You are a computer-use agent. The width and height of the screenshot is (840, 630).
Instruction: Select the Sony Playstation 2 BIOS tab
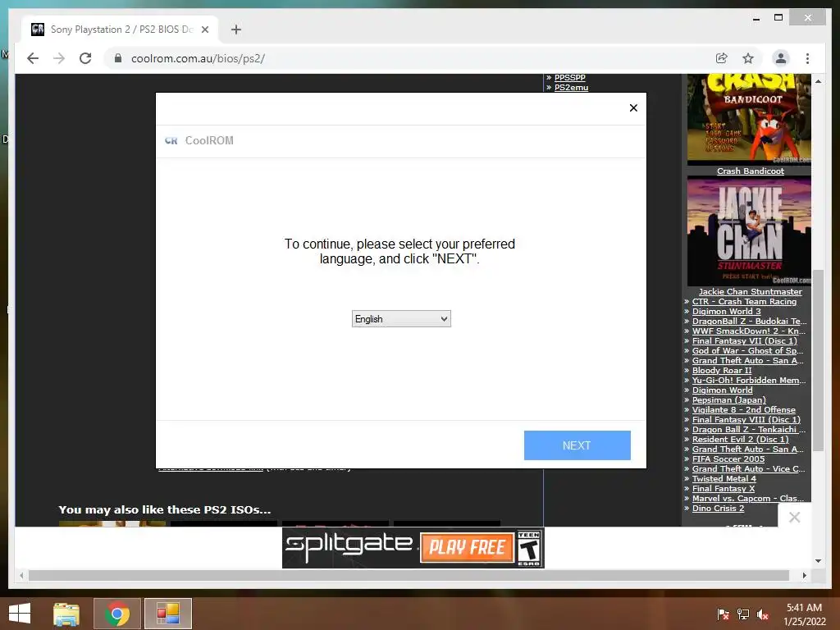[120, 30]
